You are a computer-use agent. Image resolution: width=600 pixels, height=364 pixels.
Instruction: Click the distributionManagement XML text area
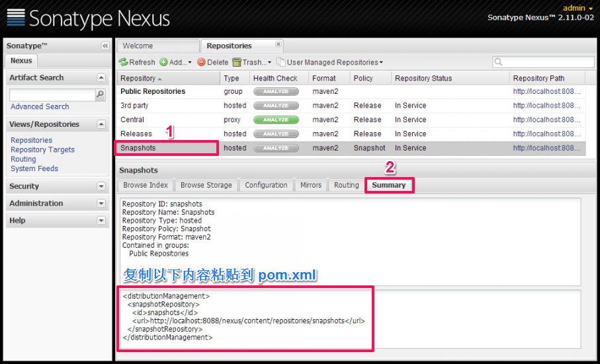coord(350,319)
